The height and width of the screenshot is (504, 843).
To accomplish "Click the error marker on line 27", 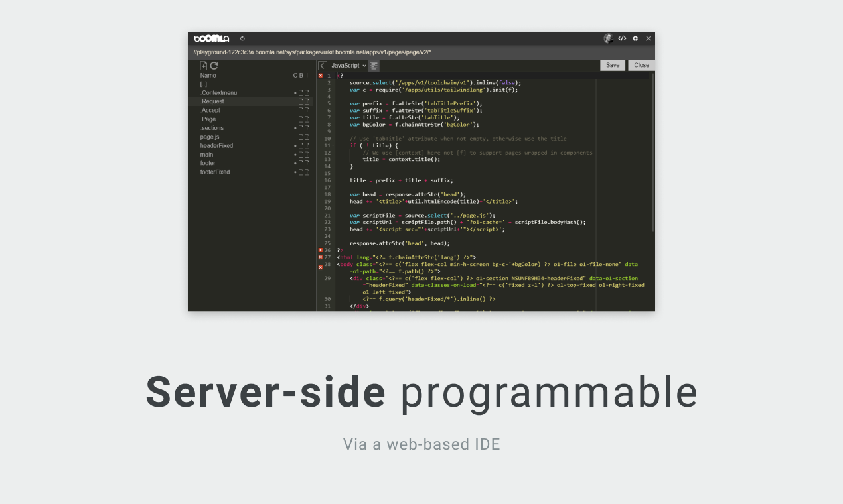I will coord(321,257).
